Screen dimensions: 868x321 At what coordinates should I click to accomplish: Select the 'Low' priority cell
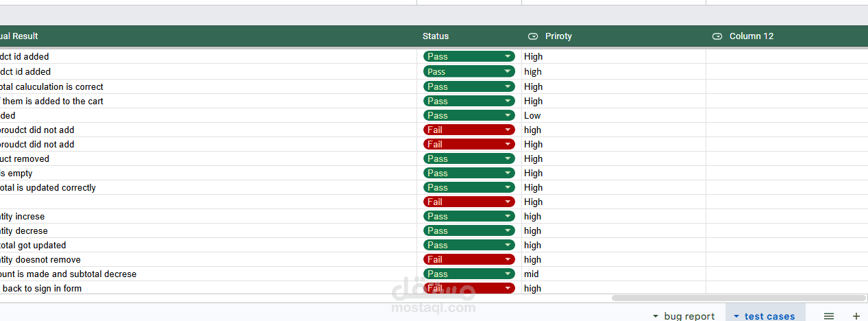click(532, 115)
